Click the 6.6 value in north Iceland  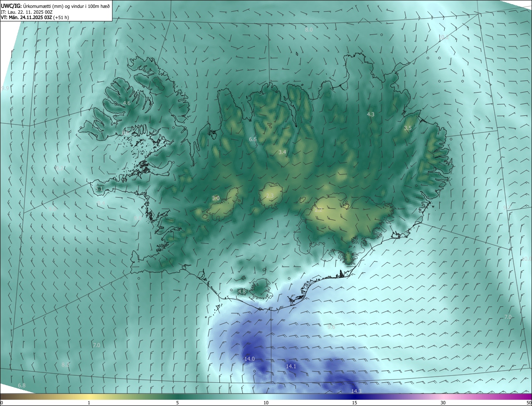click(253, 139)
